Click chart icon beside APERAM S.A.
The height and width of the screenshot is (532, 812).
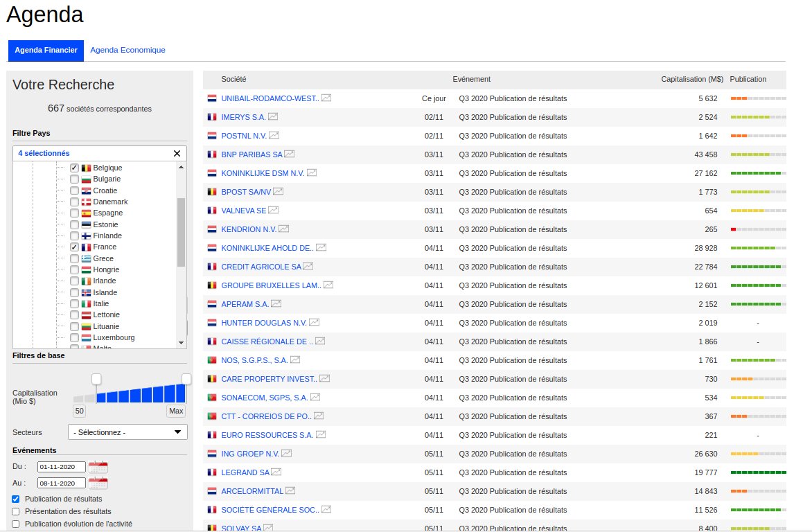pos(276,303)
